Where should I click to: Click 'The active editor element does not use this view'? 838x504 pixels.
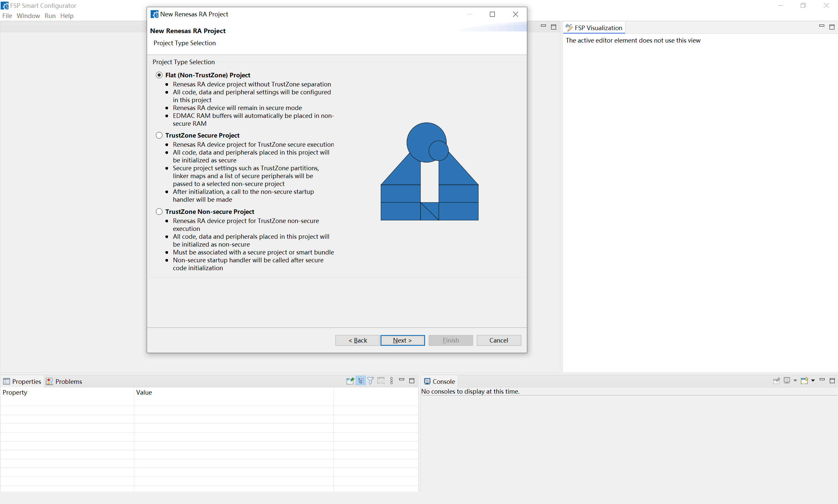(633, 40)
